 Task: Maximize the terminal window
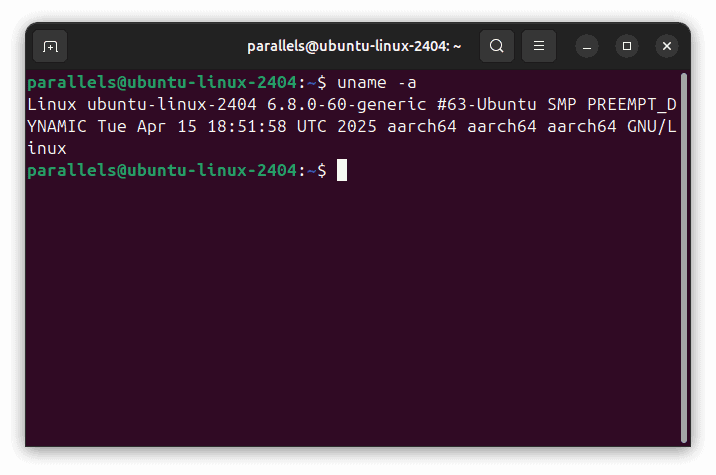coord(626,46)
